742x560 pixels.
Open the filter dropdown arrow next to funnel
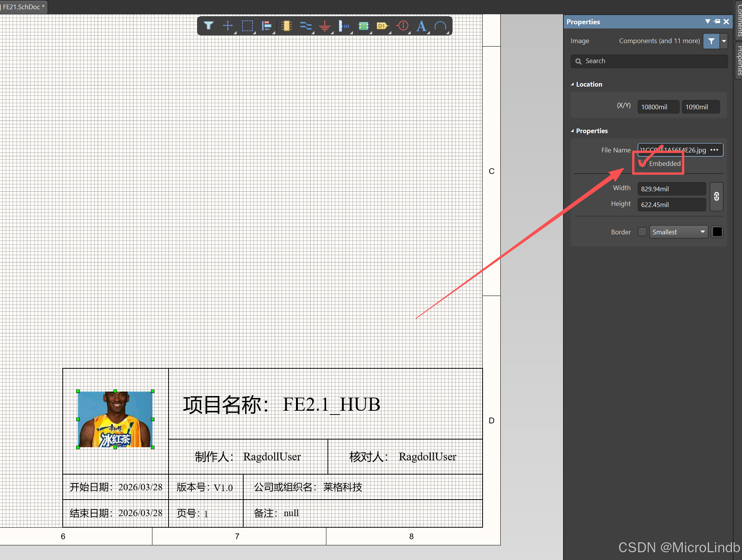point(724,41)
